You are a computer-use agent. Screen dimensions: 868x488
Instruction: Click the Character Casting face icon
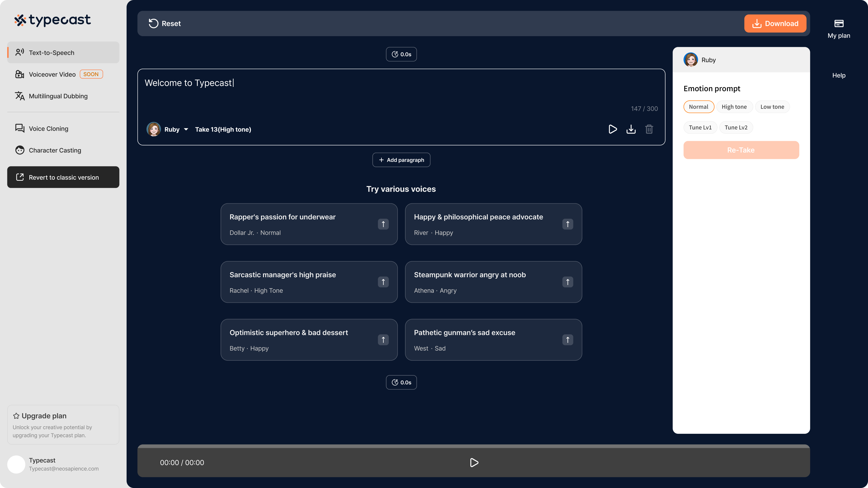(x=20, y=150)
